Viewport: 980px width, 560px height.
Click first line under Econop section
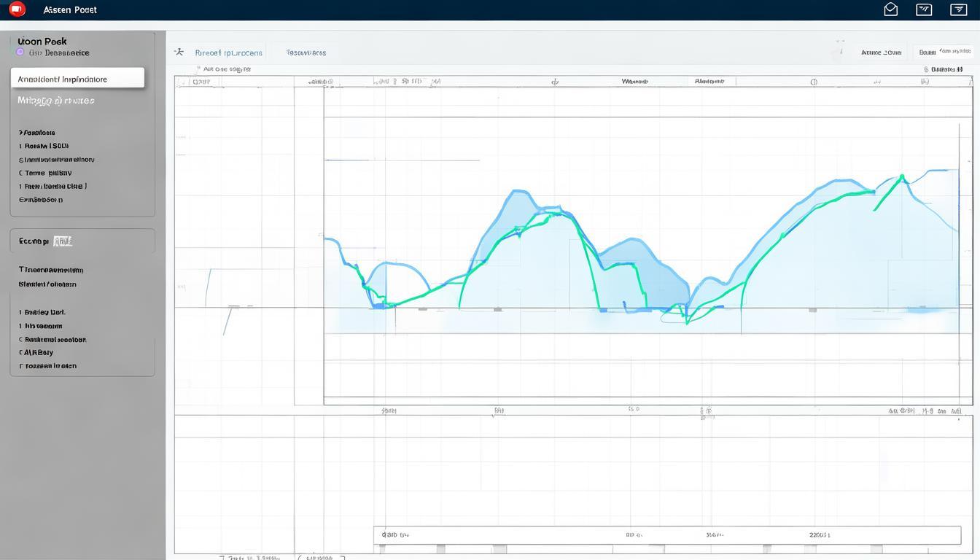(51, 270)
